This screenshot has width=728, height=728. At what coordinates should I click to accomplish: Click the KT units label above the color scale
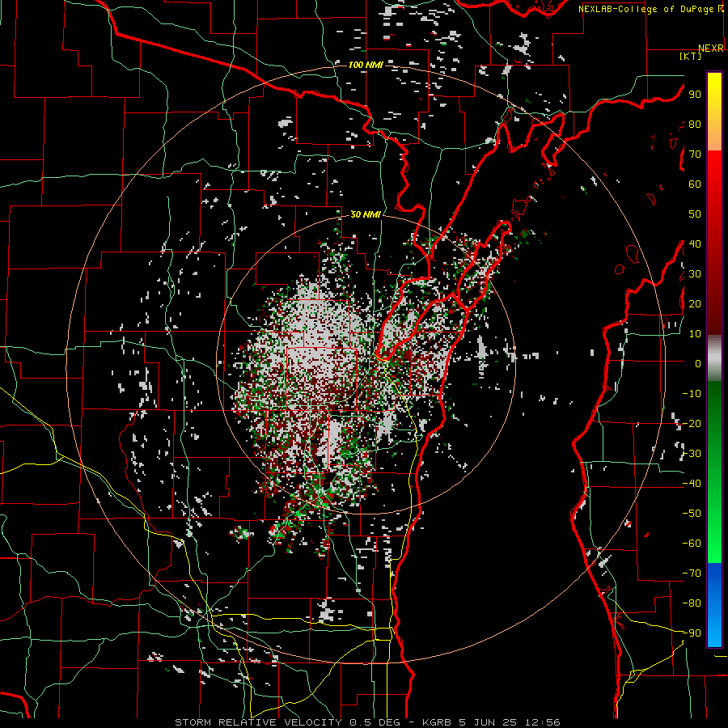coord(690,56)
